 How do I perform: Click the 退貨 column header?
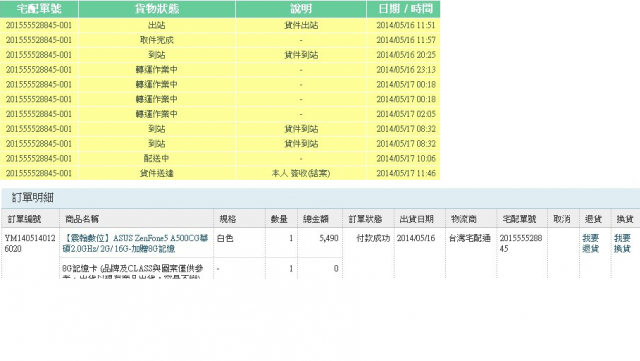(x=593, y=219)
